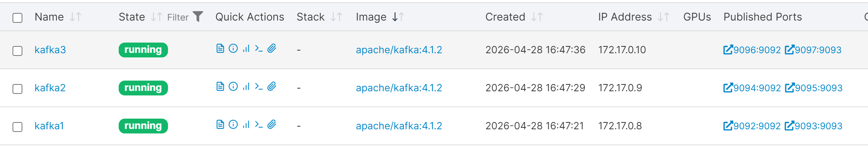Screen dimensions: 868x146
Task: Open published port 9096:9092 link
Action: point(752,50)
